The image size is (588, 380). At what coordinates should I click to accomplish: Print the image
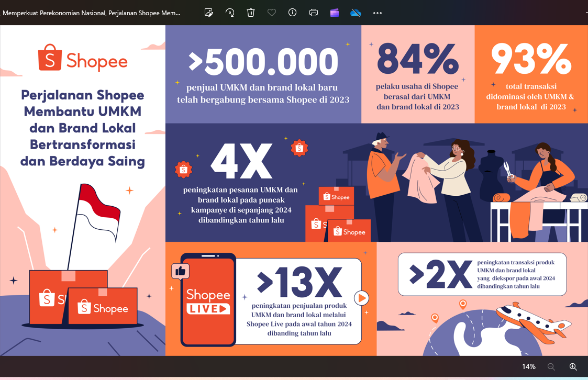[314, 13]
